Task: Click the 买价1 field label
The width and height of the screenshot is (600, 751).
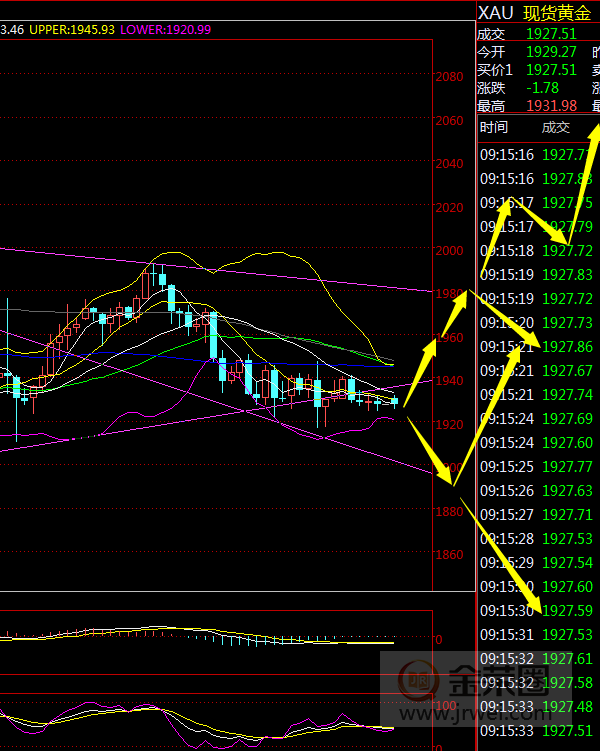Action: pyautogui.click(x=495, y=69)
